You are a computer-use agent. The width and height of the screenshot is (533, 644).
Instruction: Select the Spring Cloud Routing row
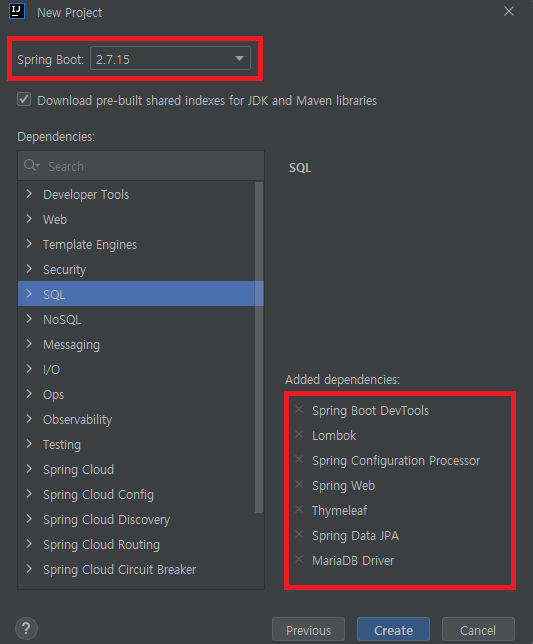[x=136, y=545]
